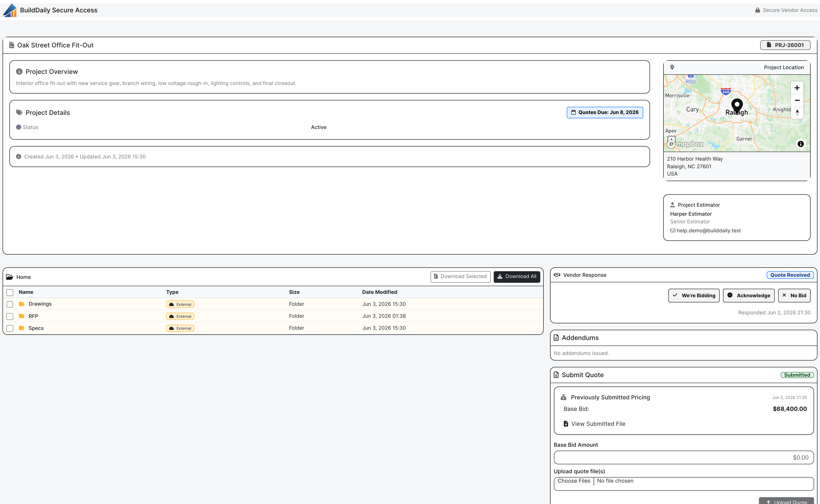Click the Home breadcrumb
Screen dimensions: 820x504
tap(23, 277)
